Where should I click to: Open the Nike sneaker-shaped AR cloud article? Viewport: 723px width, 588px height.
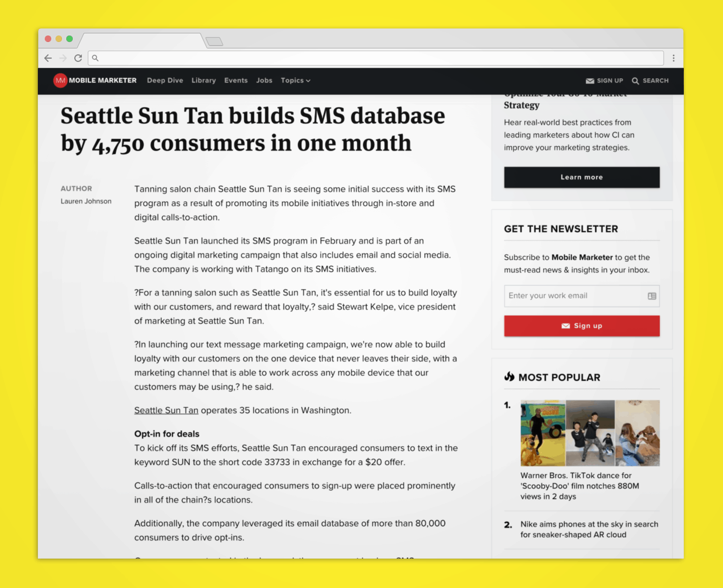click(x=589, y=529)
